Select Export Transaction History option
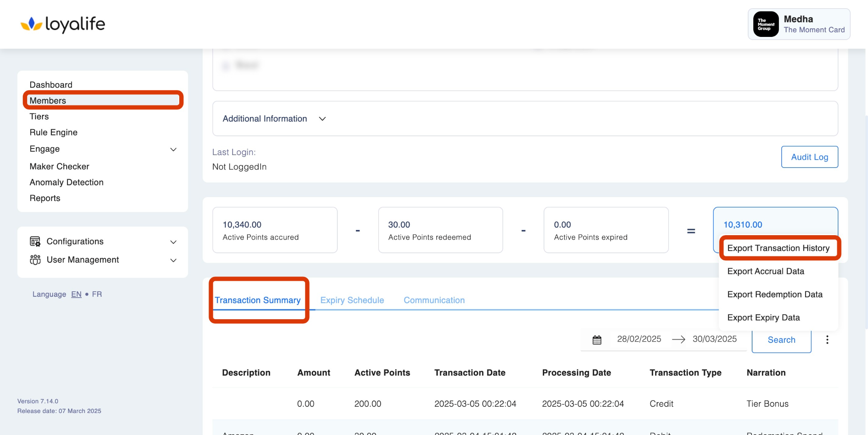 click(778, 248)
